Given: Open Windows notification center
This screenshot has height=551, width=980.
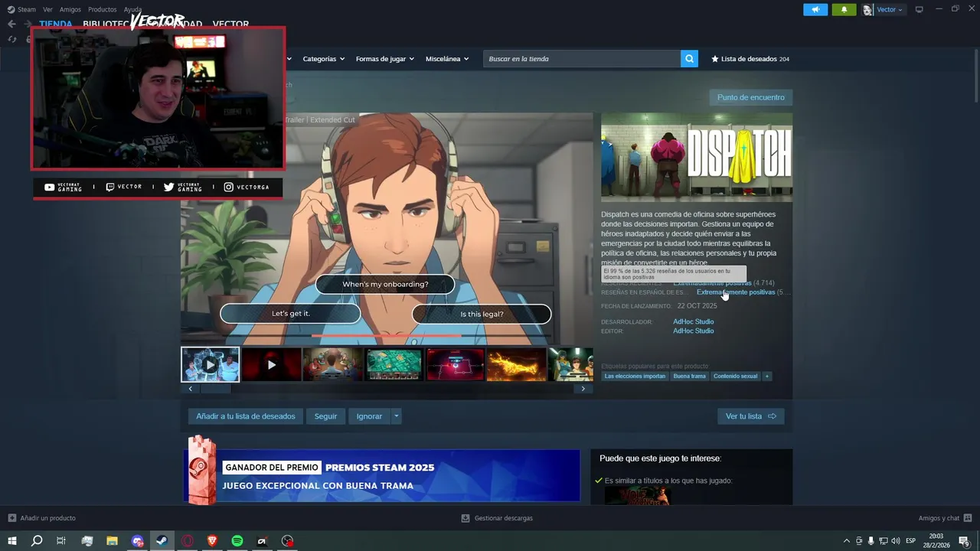Looking at the screenshot, I should (964, 541).
